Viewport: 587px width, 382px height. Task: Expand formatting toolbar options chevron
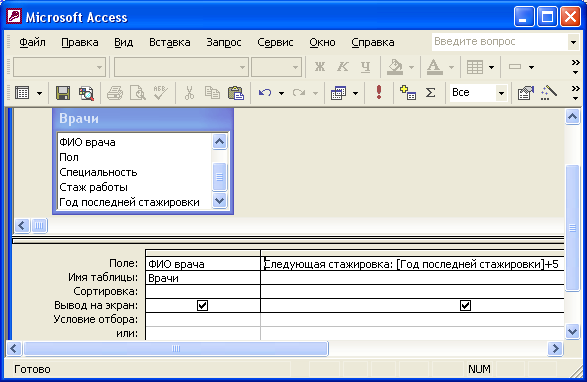[575, 67]
